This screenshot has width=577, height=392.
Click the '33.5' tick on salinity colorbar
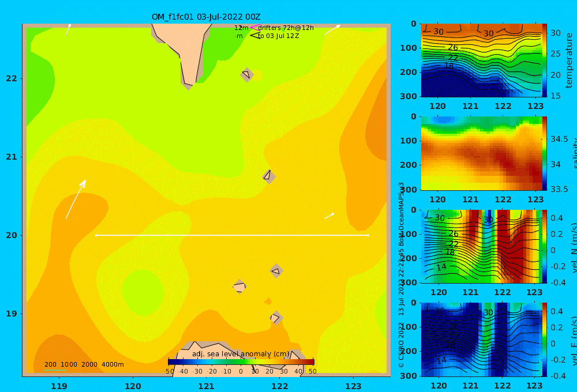[x=559, y=189]
